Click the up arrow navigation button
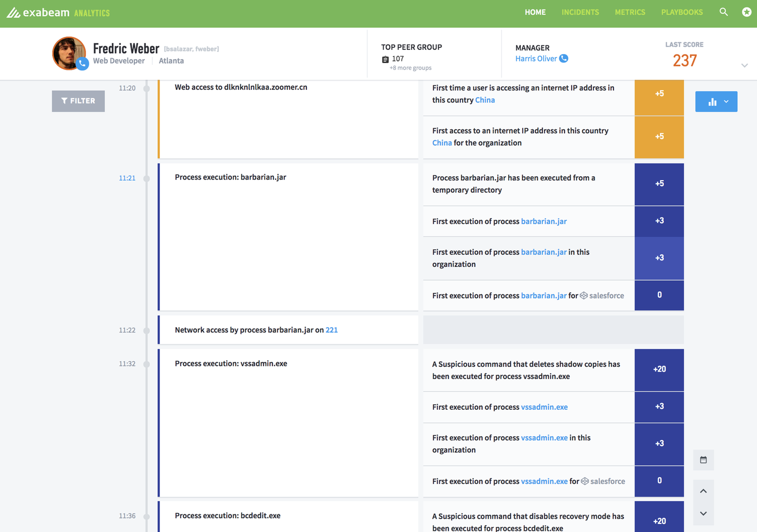The width and height of the screenshot is (757, 532). (703, 491)
